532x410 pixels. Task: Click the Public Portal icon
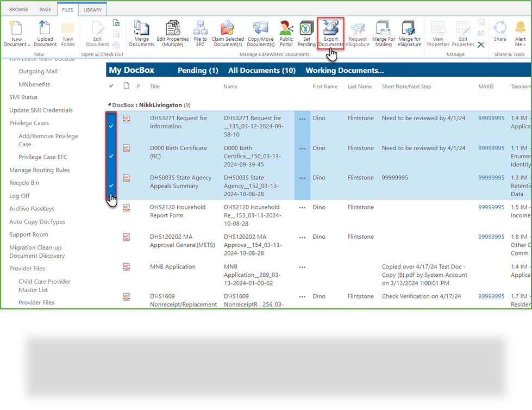[285, 33]
